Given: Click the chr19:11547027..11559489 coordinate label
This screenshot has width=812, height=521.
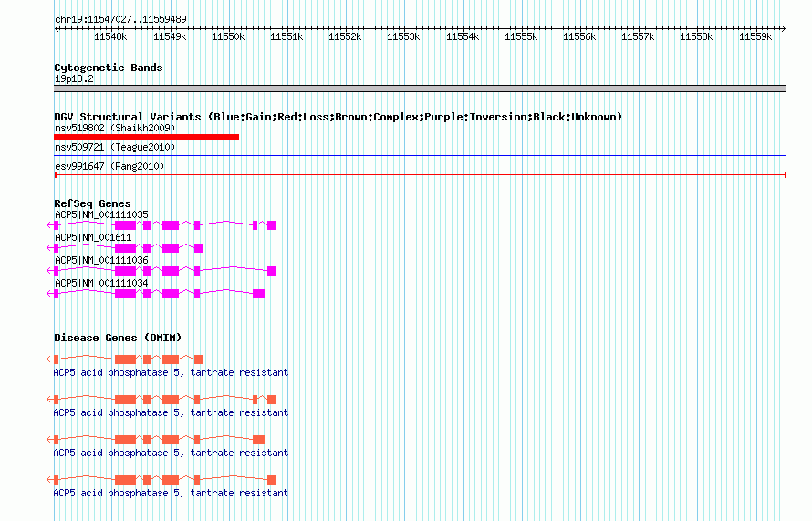Looking at the screenshot, I should (x=120, y=19).
